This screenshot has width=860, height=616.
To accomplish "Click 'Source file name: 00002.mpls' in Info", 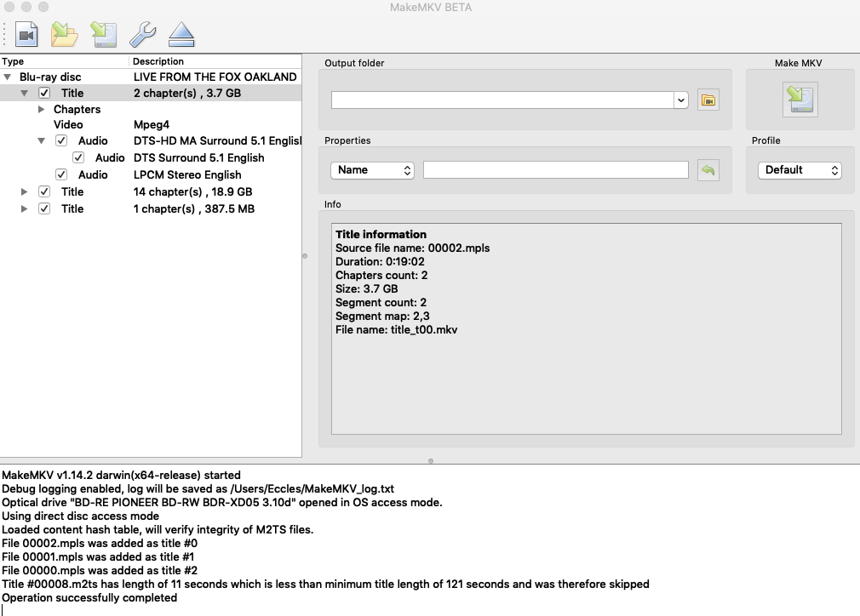I will click(412, 248).
